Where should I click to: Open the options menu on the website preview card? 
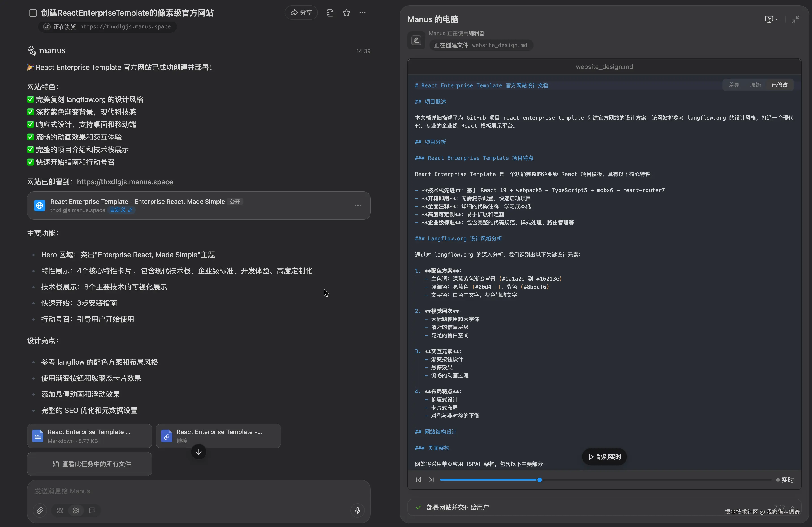tap(358, 206)
